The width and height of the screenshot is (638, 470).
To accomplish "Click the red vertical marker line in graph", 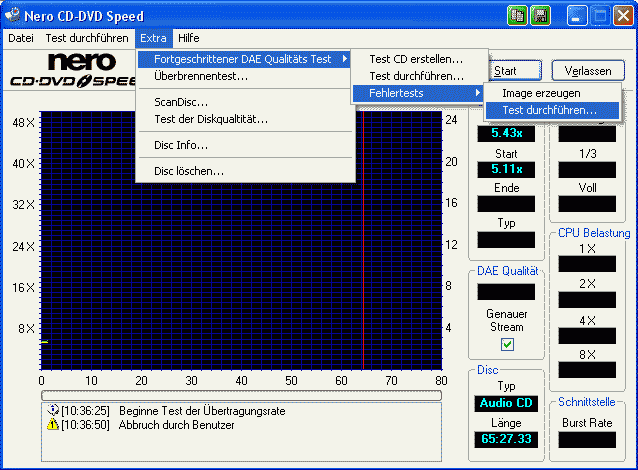I will 363,240.
